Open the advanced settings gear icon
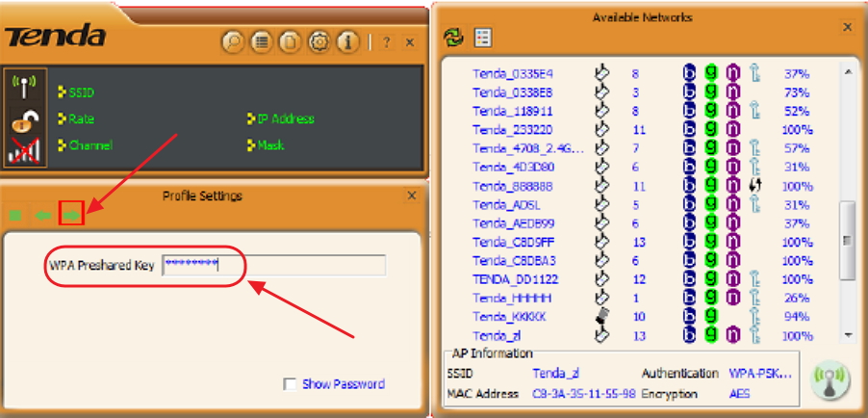Image resolution: width=868 pixels, height=418 pixels. [319, 42]
